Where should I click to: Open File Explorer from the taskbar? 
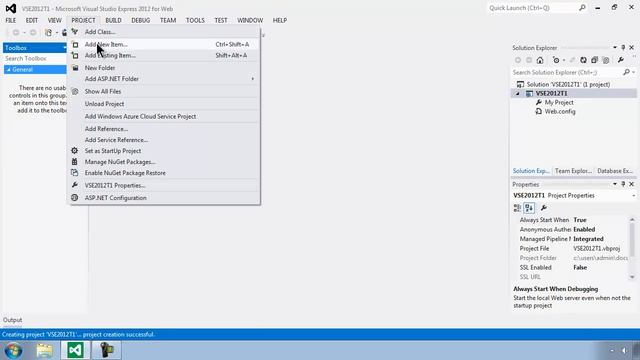click(x=44, y=350)
